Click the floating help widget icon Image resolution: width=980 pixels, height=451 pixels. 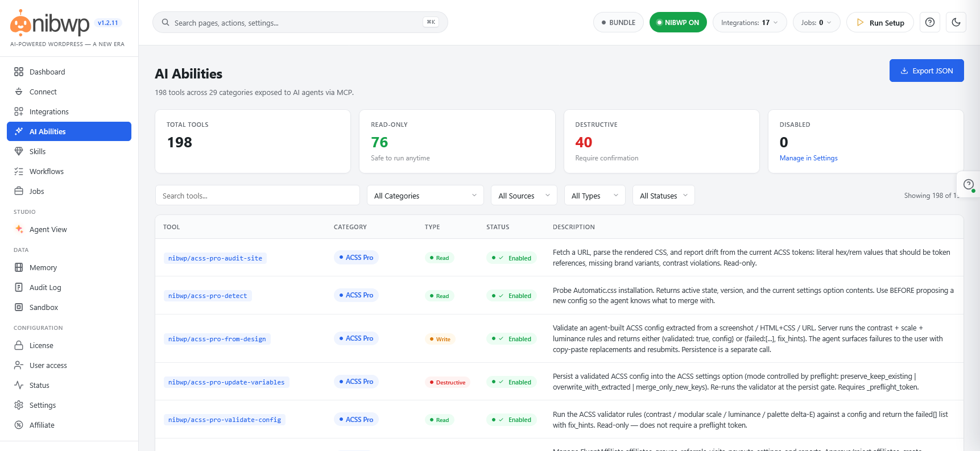click(969, 185)
